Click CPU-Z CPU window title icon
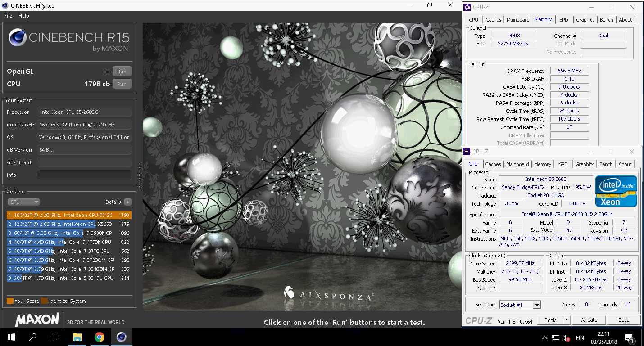Image resolution: width=644 pixels, height=346 pixels. point(467,152)
